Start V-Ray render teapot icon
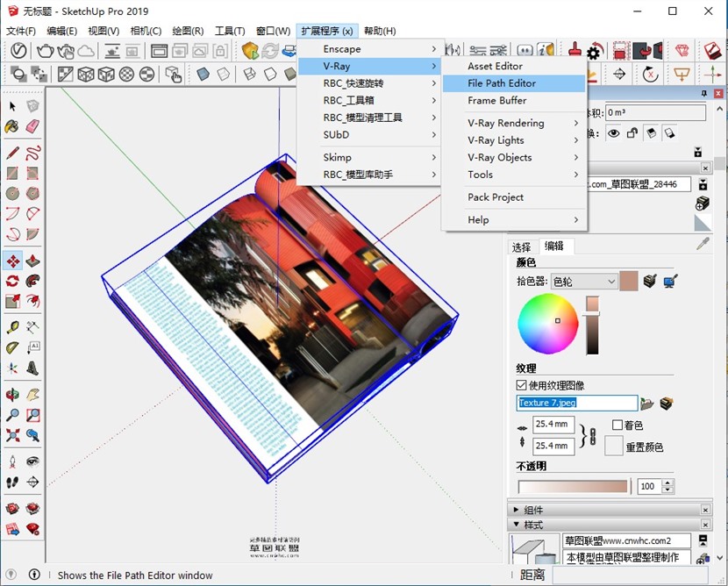The width and height of the screenshot is (728, 586). click(x=45, y=50)
